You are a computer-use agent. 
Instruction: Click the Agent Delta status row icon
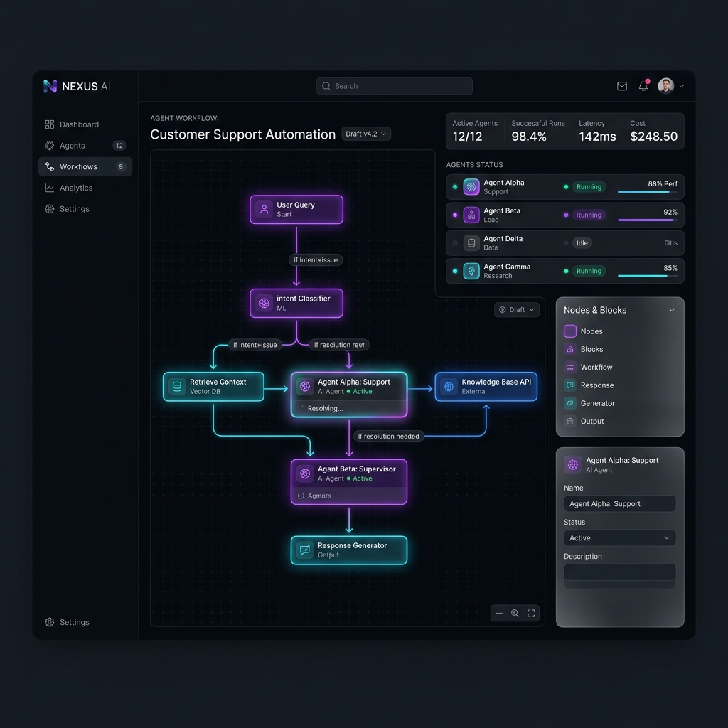click(x=471, y=243)
